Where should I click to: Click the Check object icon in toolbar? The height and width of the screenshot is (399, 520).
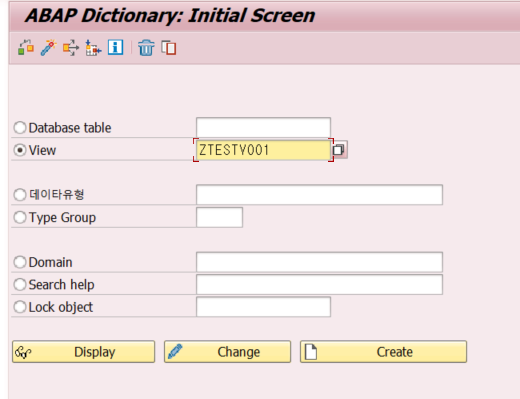click(x=26, y=47)
